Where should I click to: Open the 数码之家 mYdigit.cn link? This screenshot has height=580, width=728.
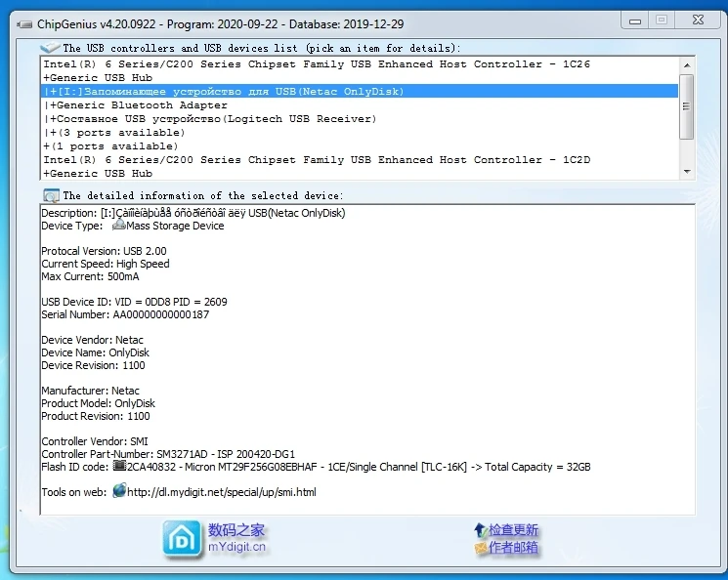236,538
